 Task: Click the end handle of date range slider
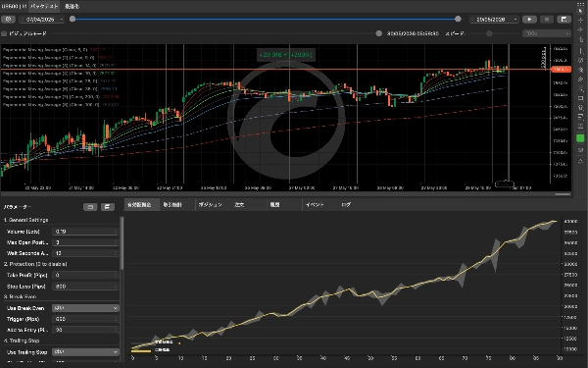(458, 19)
